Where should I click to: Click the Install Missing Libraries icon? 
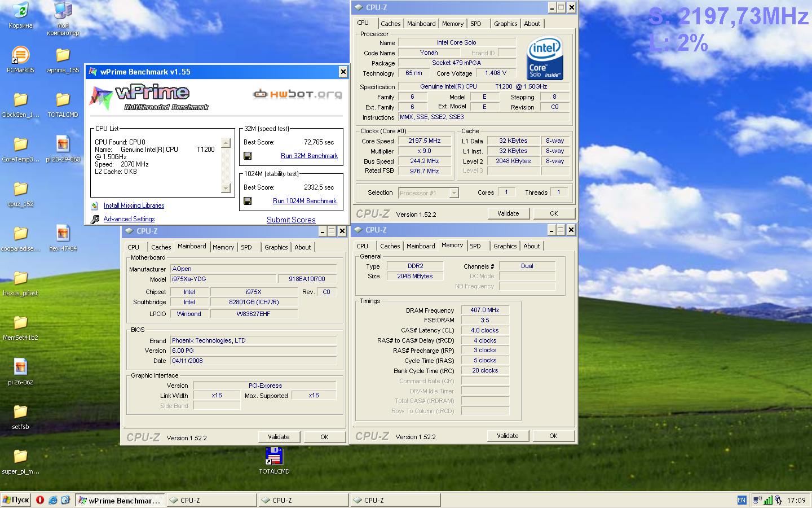95,205
